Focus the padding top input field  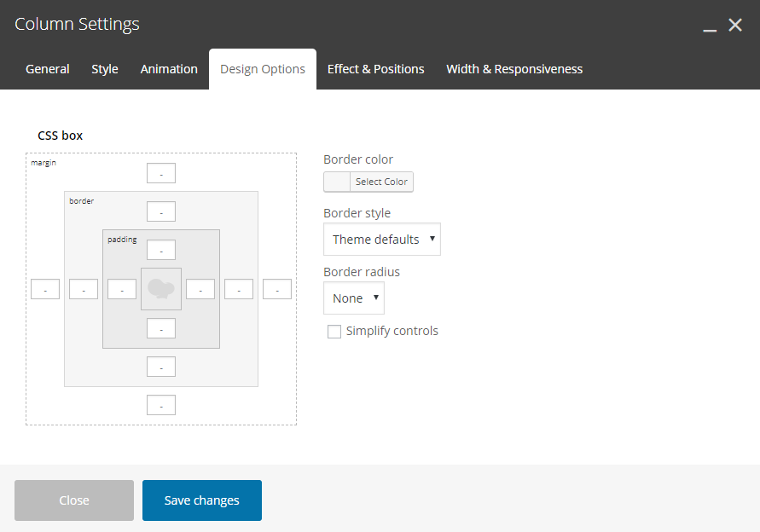pyautogui.click(x=161, y=250)
